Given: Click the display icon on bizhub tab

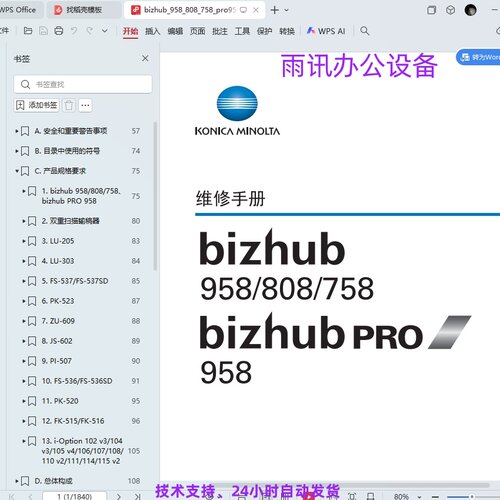Looking at the screenshot, I should tap(243, 10).
